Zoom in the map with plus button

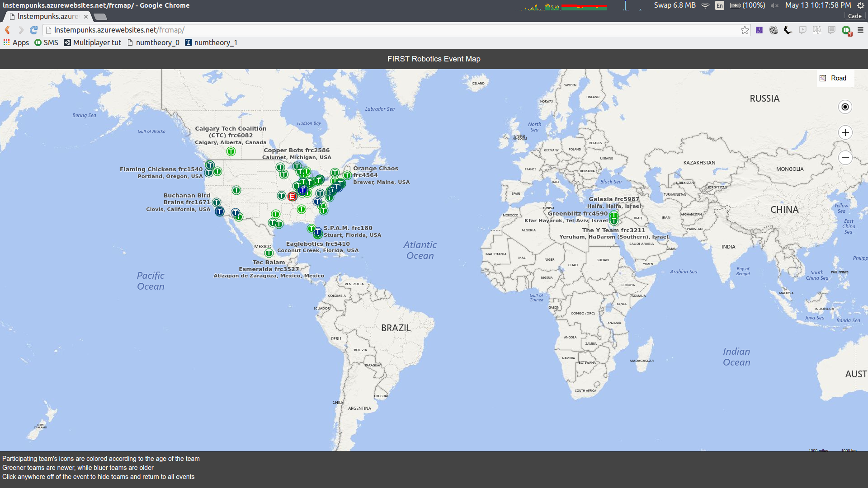(x=845, y=132)
